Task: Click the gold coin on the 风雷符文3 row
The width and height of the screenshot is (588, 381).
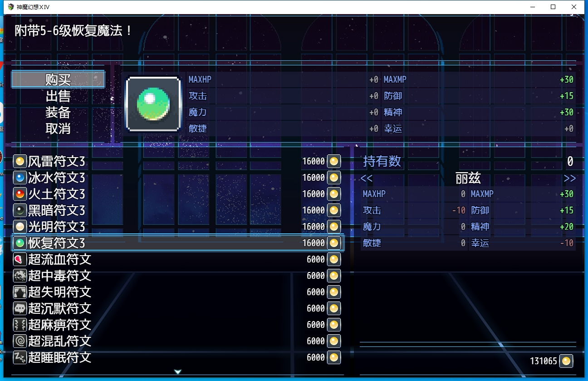Action: (334, 161)
